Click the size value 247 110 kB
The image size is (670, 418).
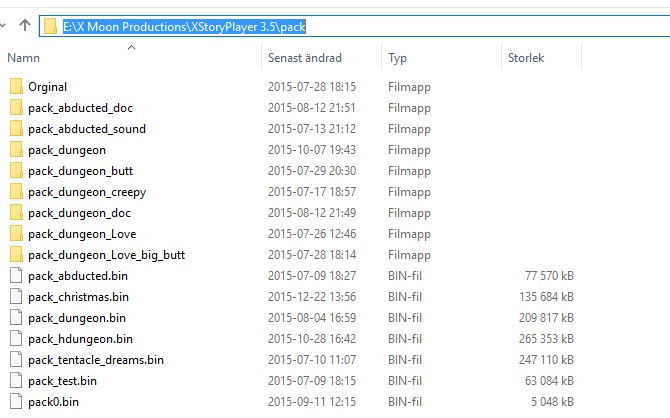tap(546, 360)
